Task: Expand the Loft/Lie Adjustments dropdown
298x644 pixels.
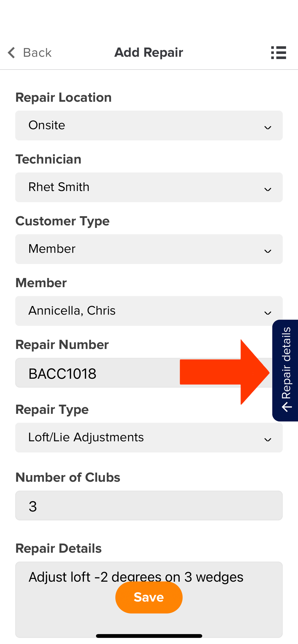Action: (x=149, y=437)
